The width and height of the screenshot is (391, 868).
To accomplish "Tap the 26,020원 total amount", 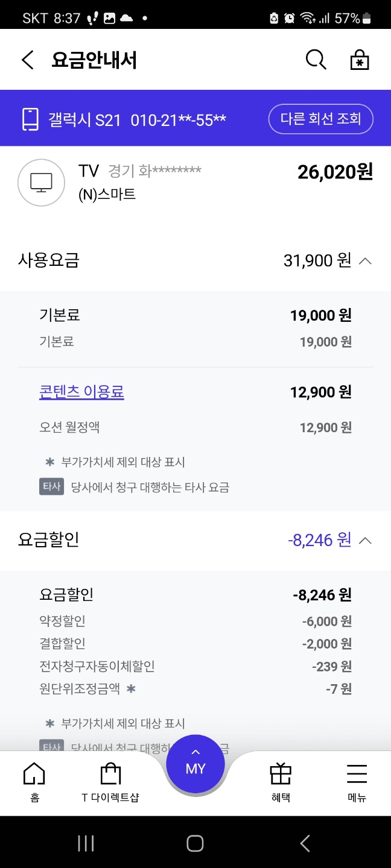I will click(x=335, y=172).
